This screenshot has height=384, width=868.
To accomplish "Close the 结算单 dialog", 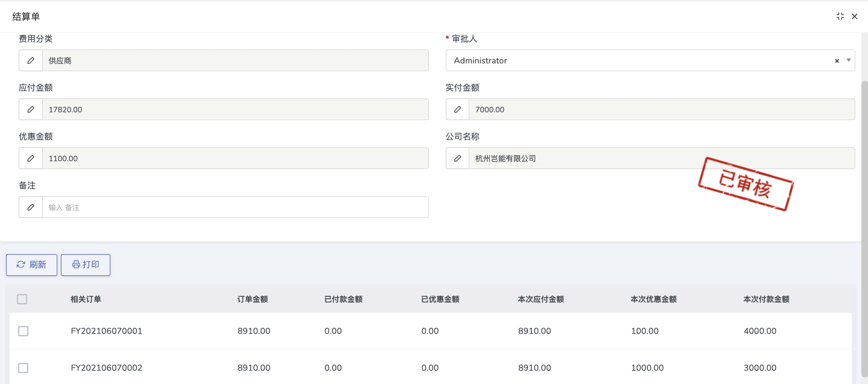I will coord(854,16).
